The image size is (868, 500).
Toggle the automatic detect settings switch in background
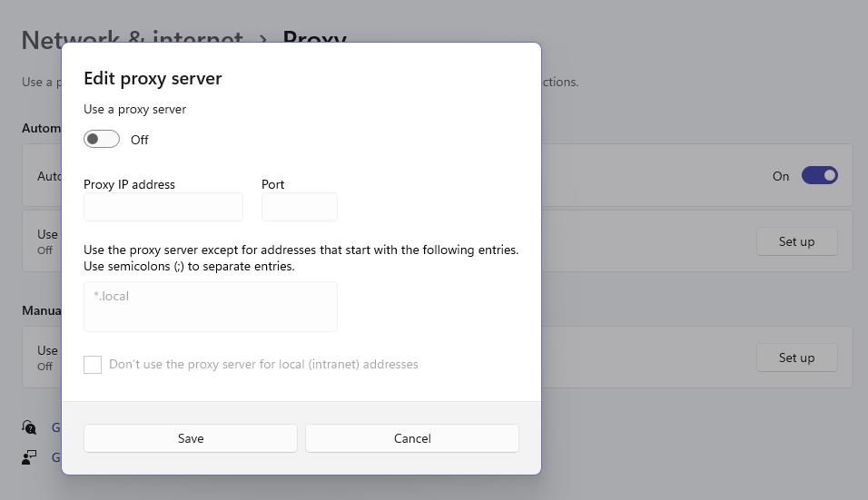[819, 176]
